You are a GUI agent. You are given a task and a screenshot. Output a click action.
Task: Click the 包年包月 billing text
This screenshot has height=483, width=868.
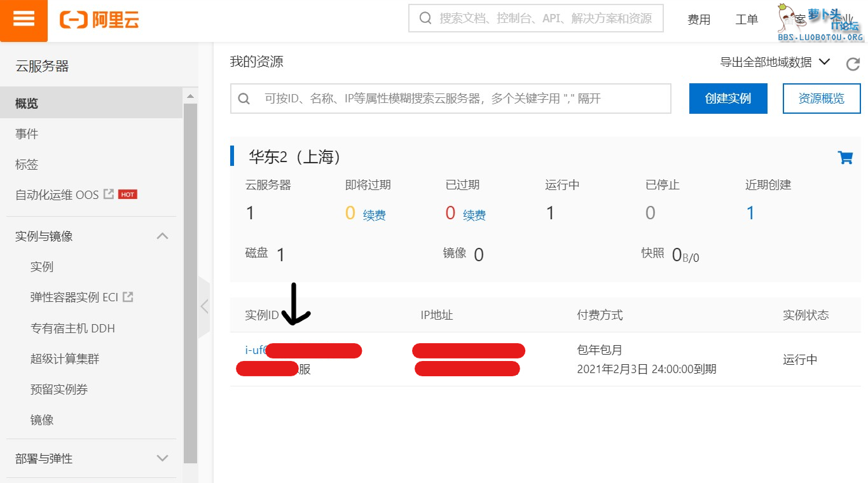pyautogui.click(x=600, y=350)
